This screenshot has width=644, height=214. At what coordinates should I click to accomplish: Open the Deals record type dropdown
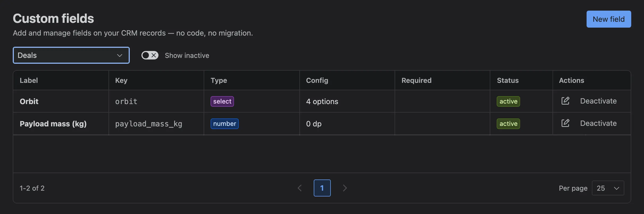pos(71,55)
